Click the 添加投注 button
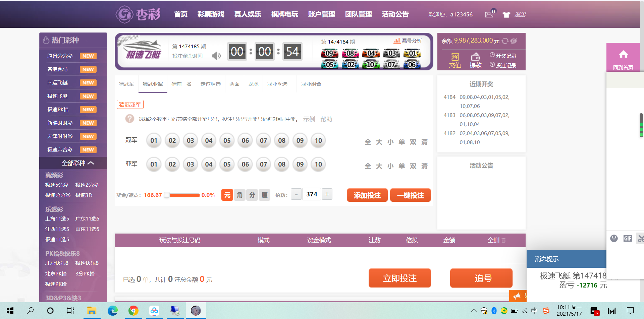 point(367,195)
